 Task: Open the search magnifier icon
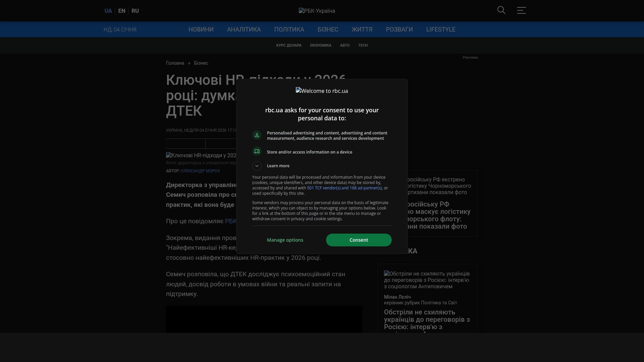click(x=501, y=10)
